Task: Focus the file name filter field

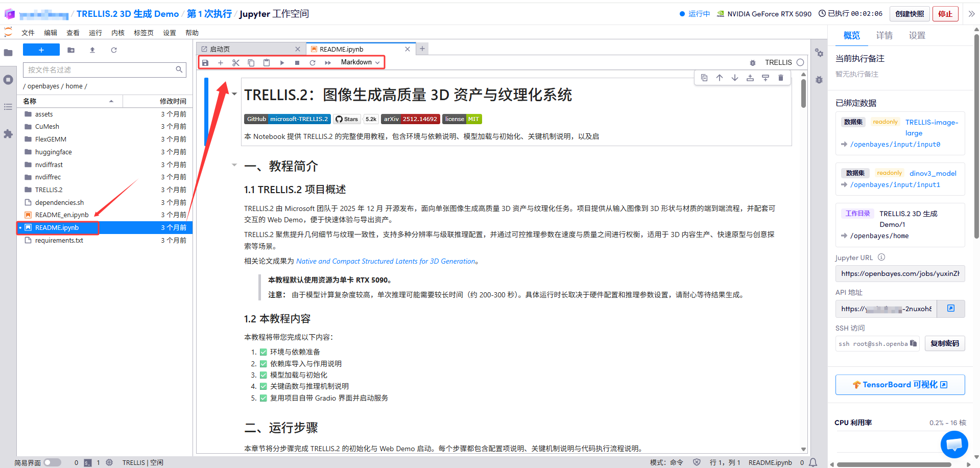Action: pyautogui.click(x=104, y=69)
